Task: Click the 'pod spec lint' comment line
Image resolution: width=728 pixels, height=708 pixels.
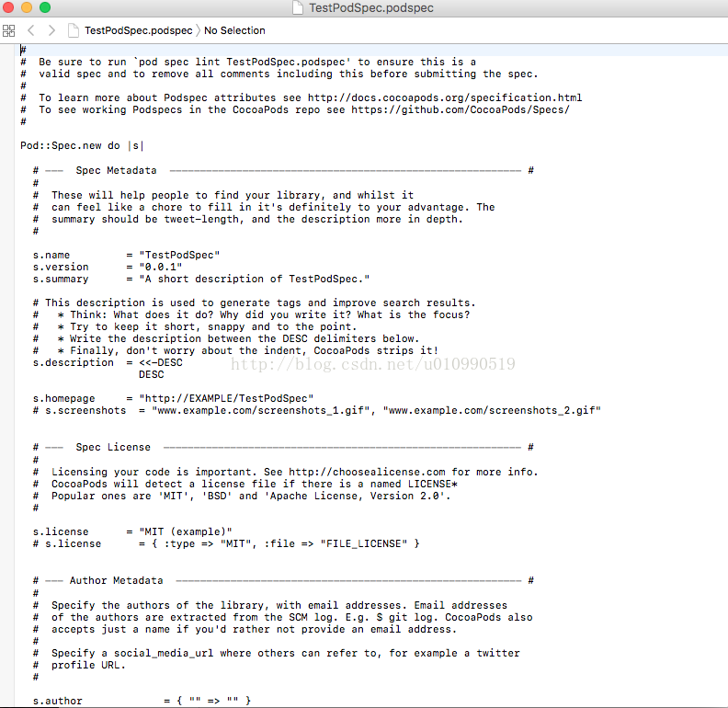Action: click(x=248, y=62)
